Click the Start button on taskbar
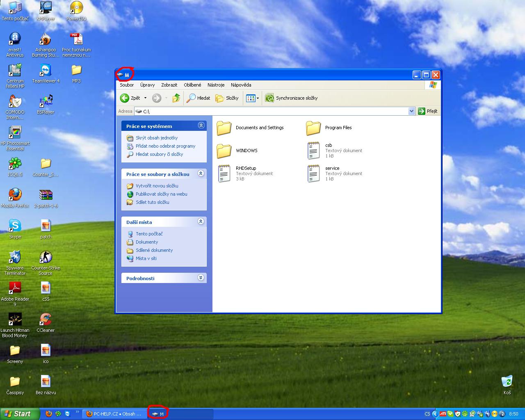 pos(18,414)
